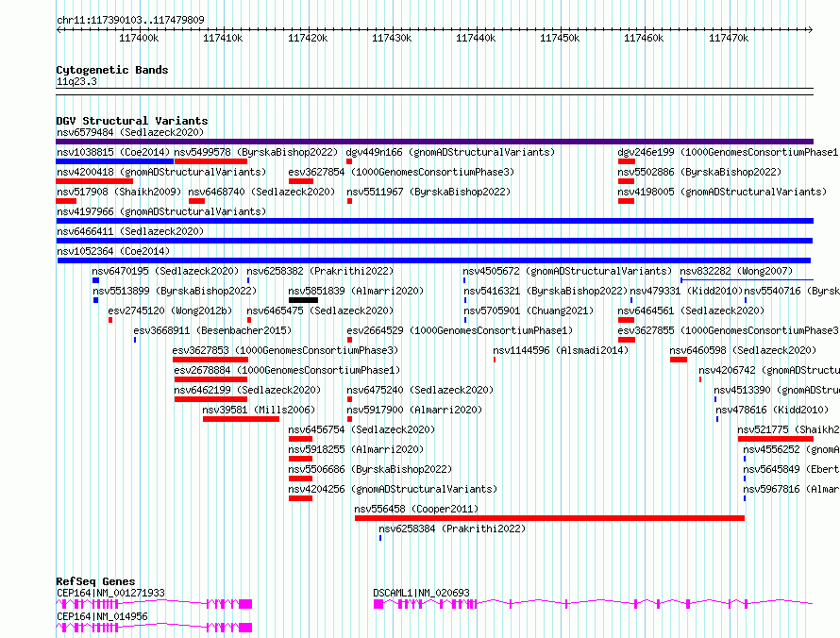The width and height of the screenshot is (840, 638).
Task: Open nsv5416321 (ByrskaBishop2022) variant
Action: (x=546, y=291)
